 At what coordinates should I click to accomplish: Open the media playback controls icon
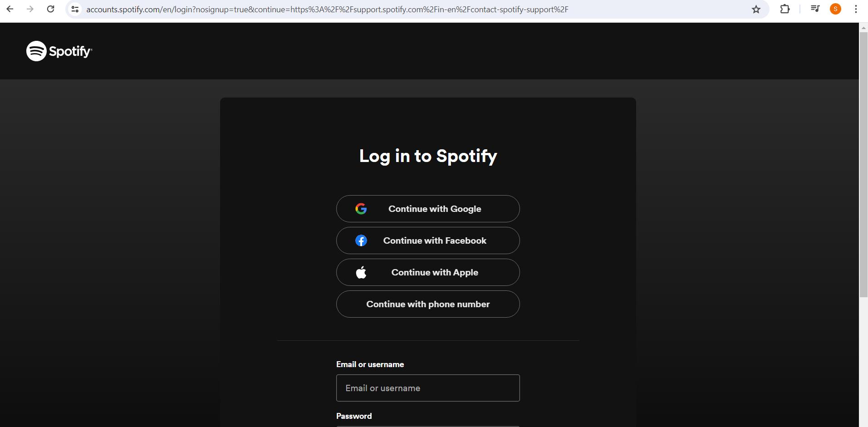click(814, 9)
